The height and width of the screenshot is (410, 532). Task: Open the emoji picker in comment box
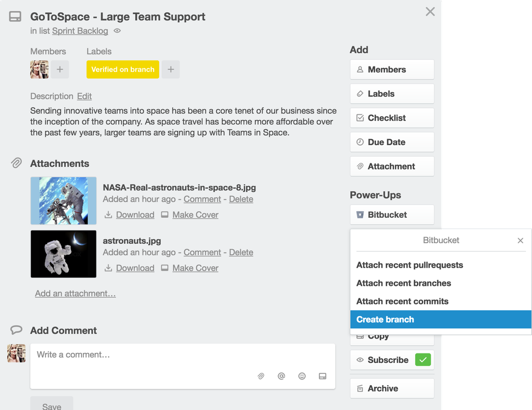pyautogui.click(x=302, y=376)
